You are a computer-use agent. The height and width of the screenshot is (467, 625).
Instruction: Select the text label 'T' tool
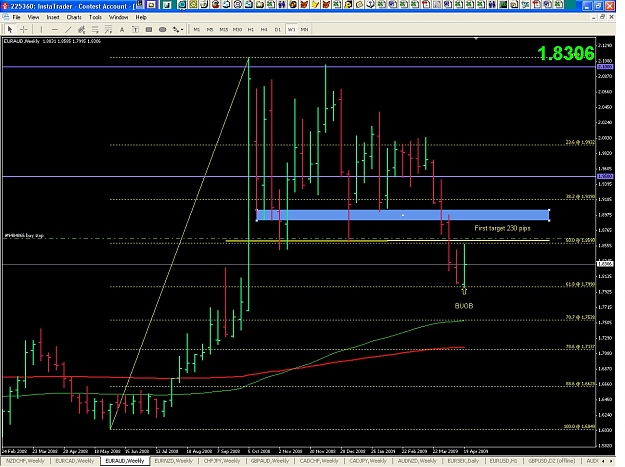click(136, 29)
